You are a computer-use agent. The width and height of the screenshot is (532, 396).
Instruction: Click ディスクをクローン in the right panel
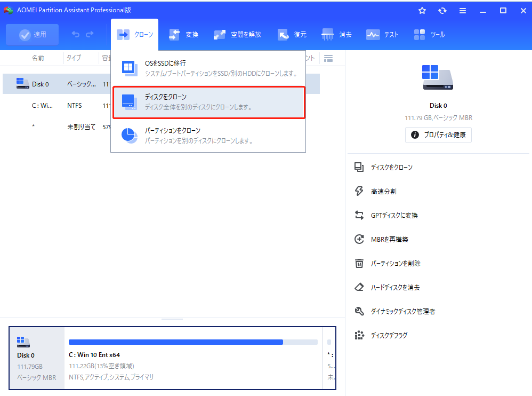[391, 168]
